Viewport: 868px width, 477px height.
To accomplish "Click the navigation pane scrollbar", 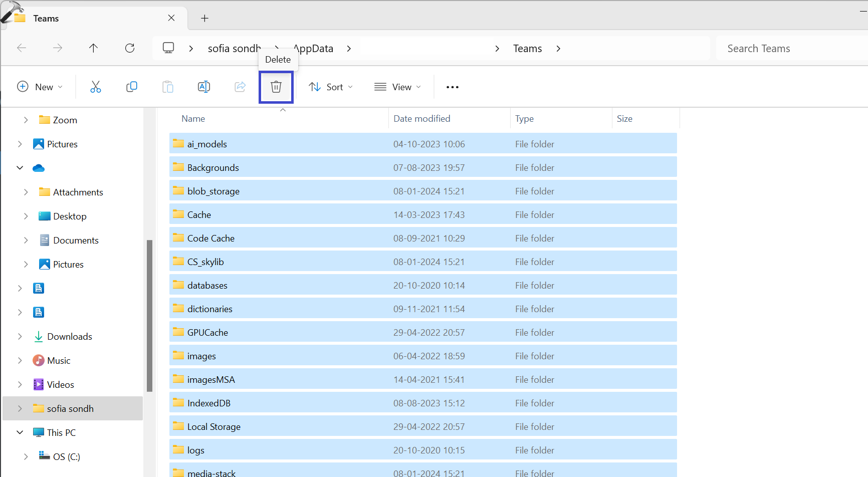I will pyautogui.click(x=149, y=316).
